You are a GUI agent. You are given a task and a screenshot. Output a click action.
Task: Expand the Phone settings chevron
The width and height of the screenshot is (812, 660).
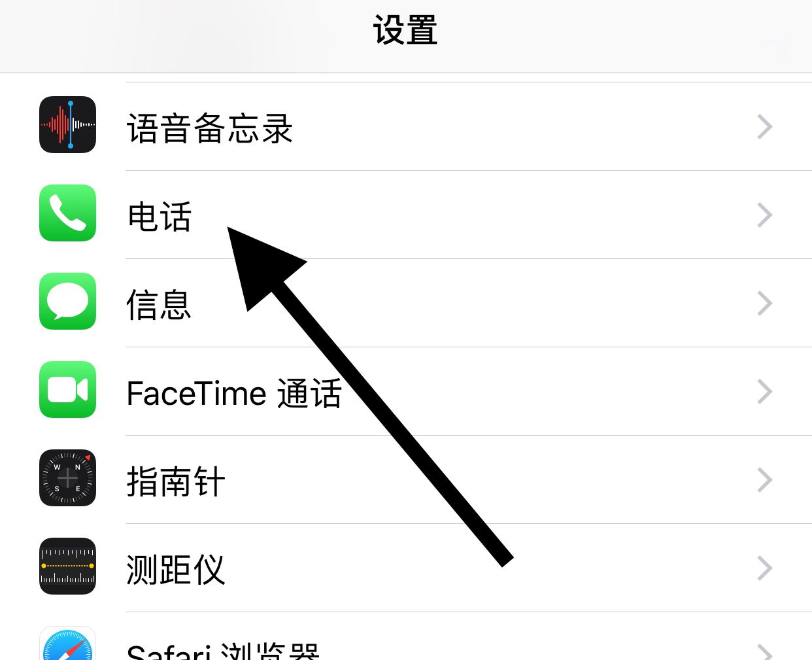(x=764, y=215)
